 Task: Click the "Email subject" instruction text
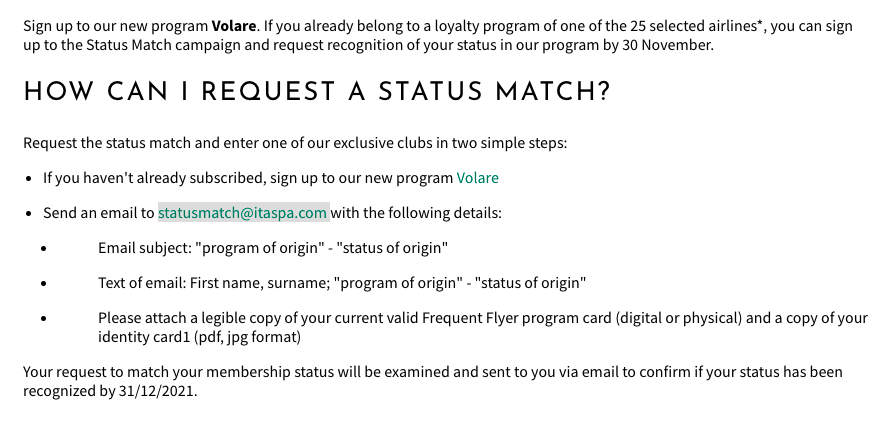tap(272, 248)
